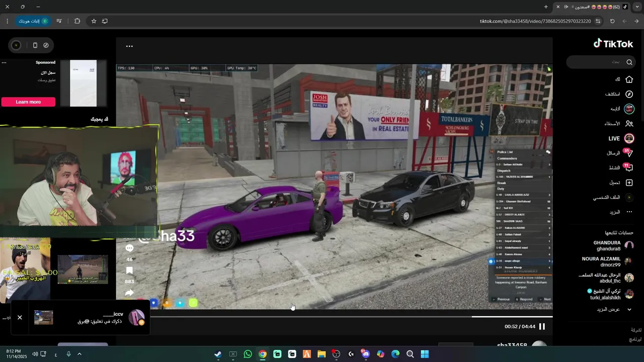The width and height of the screenshot is (644, 362).
Task: Reload the page
Action: [x=612, y=21]
